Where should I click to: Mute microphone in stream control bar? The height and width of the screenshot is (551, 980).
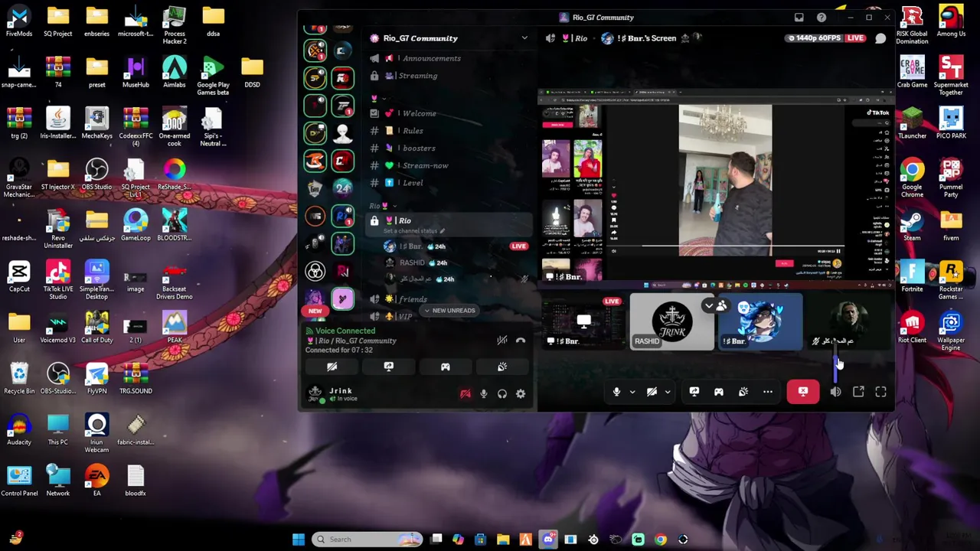click(616, 392)
